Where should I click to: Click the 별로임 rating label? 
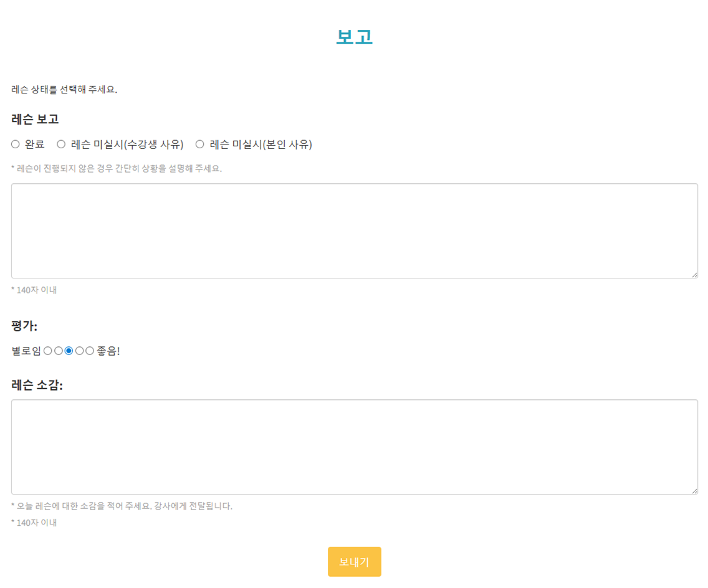pyautogui.click(x=26, y=351)
